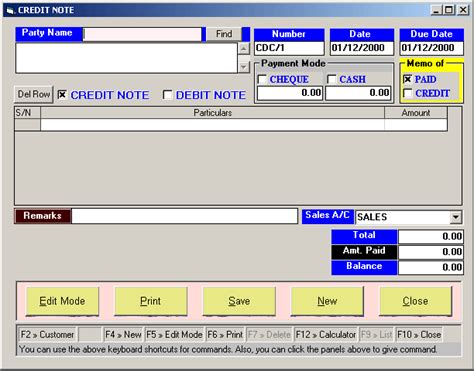Click the Particulars column header

coord(212,113)
